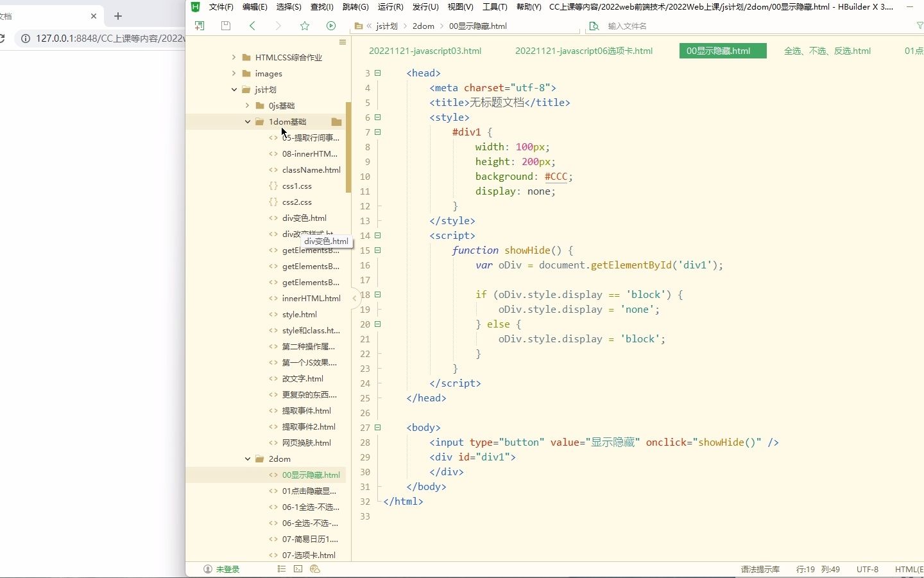Viewport: 924px width, 578px height.
Task: Click the browser address bar URL
Action: click(x=110, y=39)
